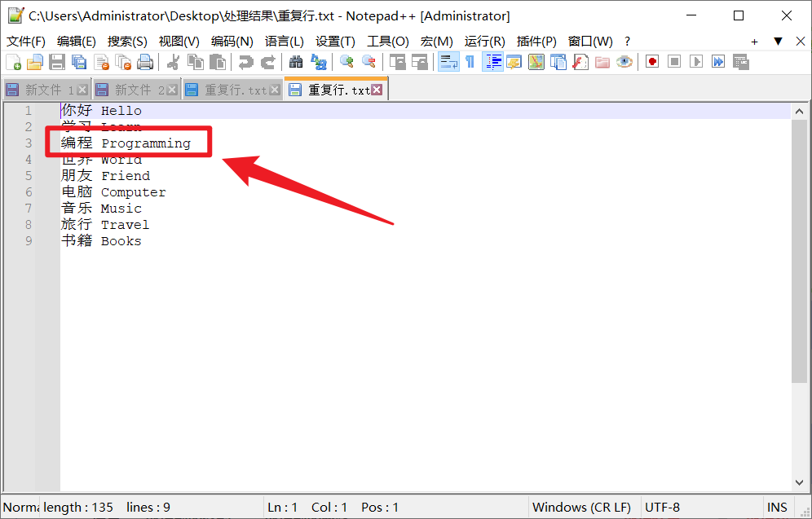Open the 语言(L) menu
The height and width of the screenshot is (519, 812).
[285, 42]
